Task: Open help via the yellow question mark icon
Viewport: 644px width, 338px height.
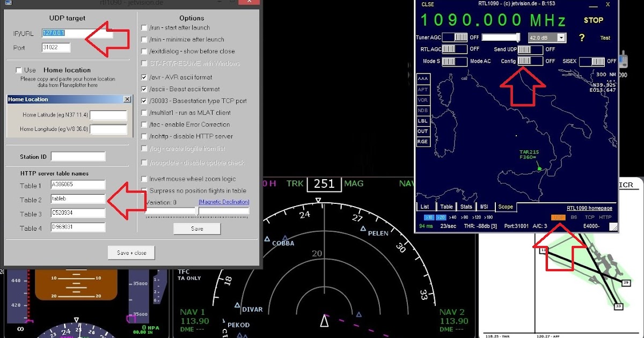Action: [x=582, y=37]
